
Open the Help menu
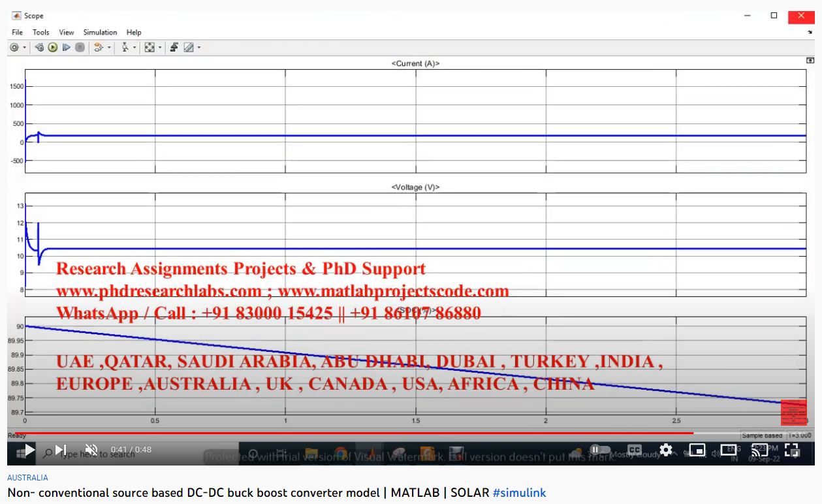pyautogui.click(x=134, y=32)
